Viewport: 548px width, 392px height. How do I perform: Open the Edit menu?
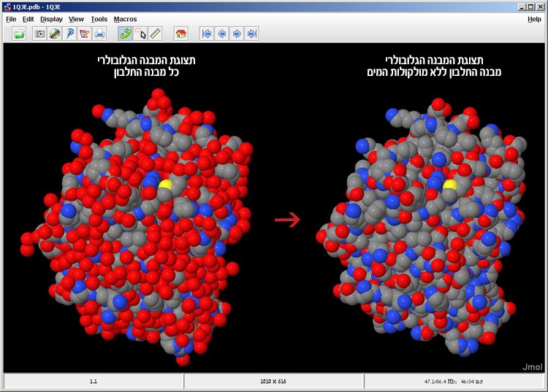[28, 19]
